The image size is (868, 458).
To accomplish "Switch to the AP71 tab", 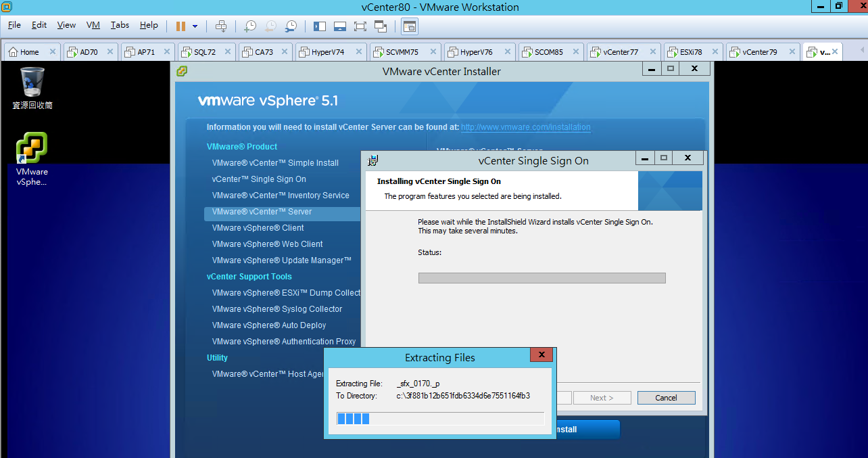I will click(x=147, y=52).
